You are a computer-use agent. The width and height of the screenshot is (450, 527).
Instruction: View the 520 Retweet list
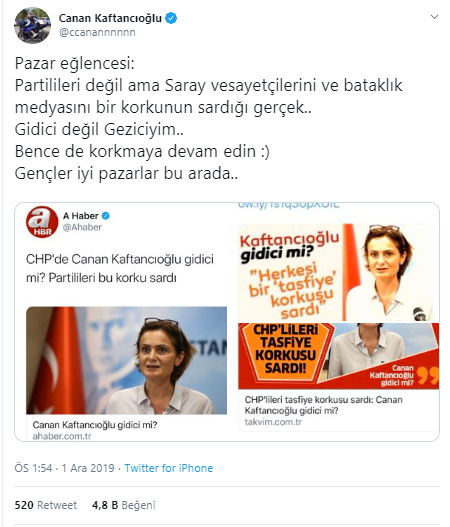pos(46,505)
